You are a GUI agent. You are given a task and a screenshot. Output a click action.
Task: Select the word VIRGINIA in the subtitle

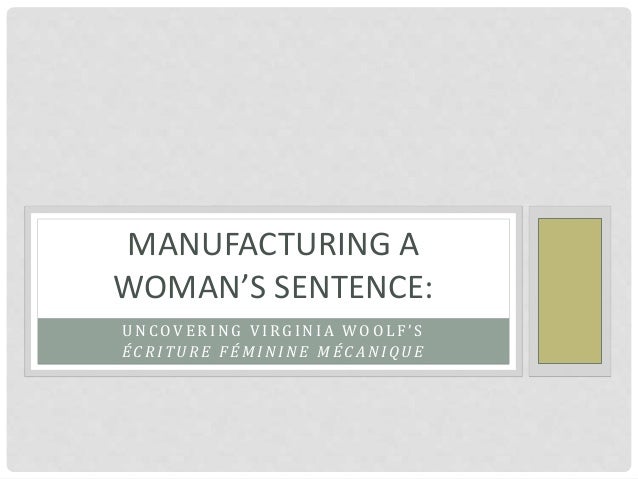tap(292, 331)
